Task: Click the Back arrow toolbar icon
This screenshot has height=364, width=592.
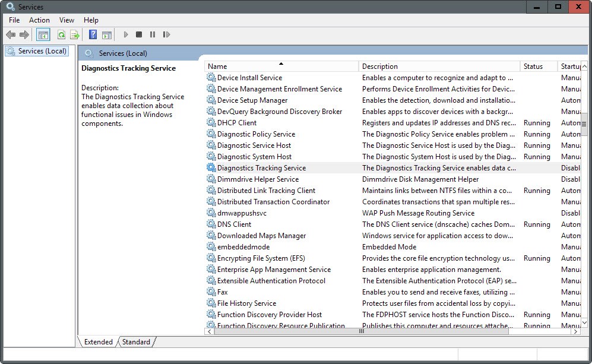Action: [11, 35]
